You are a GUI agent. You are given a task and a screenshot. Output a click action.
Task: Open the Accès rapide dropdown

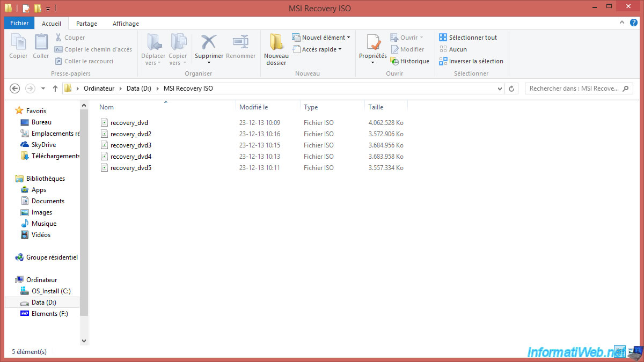[x=317, y=49]
